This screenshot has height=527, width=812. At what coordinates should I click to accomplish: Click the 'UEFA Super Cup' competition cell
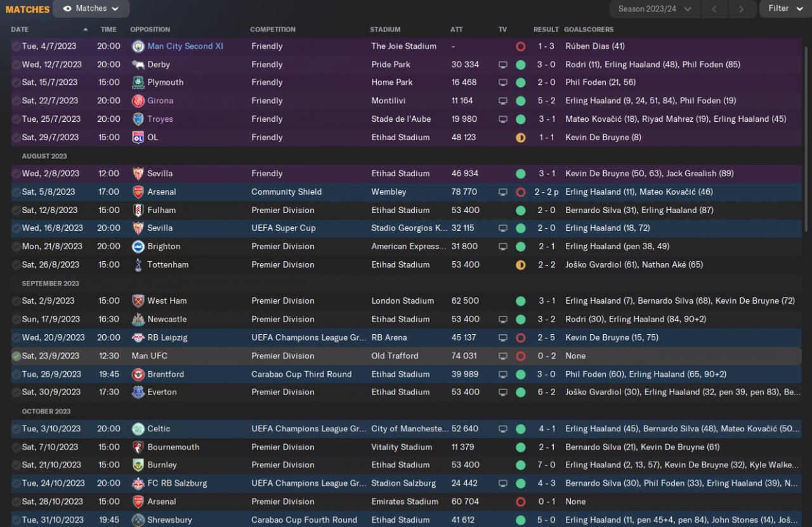[x=284, y=228]
